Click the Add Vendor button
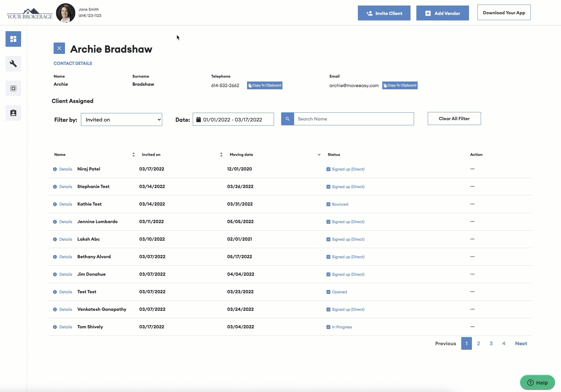 coord(443,13)
